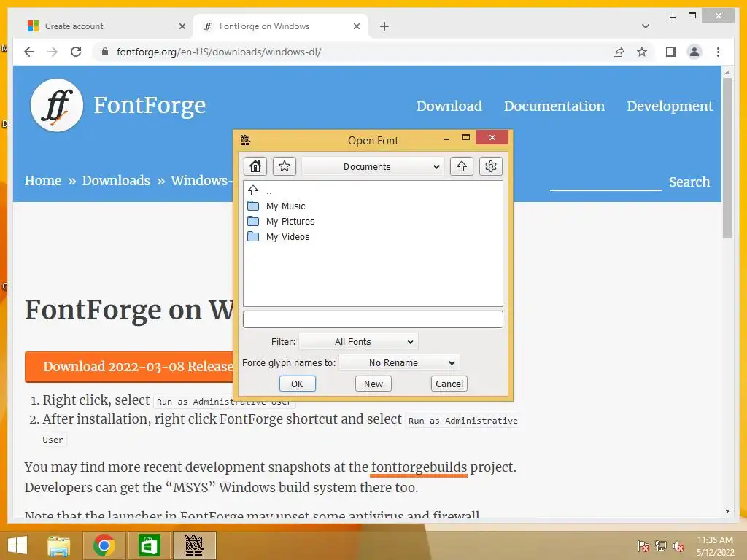Click the FontForge ff logo

[57, 105]
